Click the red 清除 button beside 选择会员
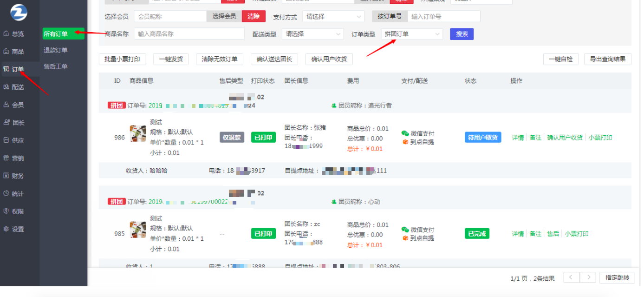Viewport: 644px width, 297px height. (x=254, y=16)
